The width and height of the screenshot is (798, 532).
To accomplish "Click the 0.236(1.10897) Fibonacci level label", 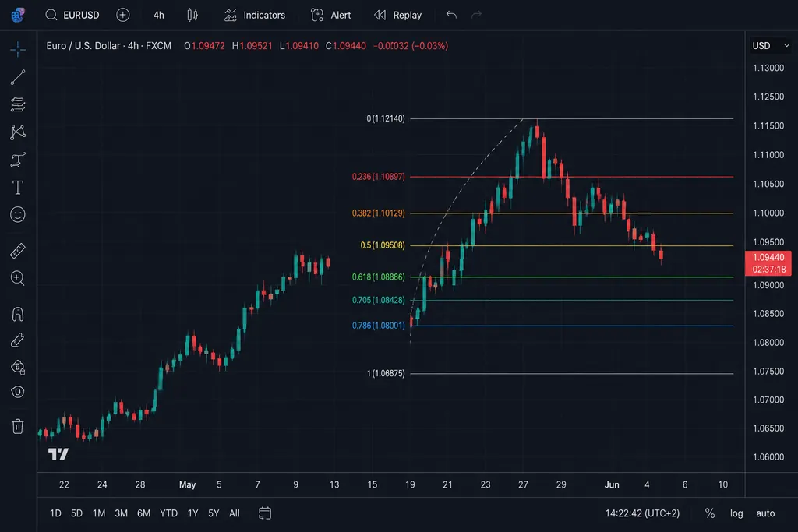I will click(x=379, y=177).
